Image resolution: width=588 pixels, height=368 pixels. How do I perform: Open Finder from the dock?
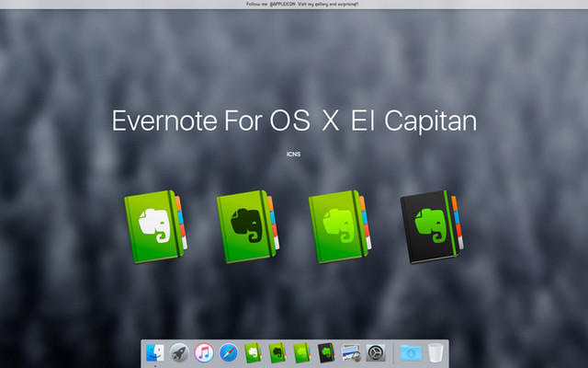click(155, 352)
